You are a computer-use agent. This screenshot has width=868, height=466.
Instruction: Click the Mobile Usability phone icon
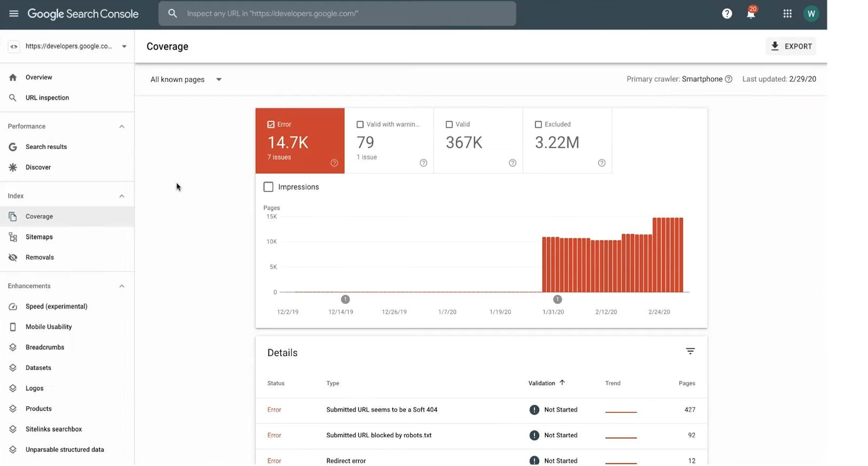coord(13,327)
